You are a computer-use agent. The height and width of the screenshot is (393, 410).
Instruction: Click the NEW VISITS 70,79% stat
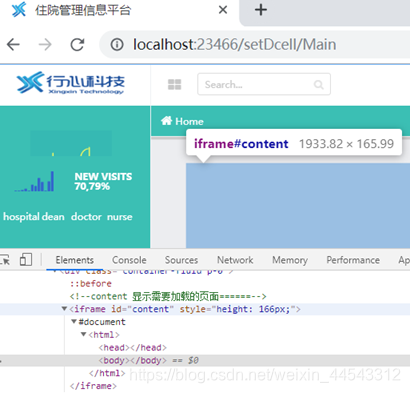103,181
